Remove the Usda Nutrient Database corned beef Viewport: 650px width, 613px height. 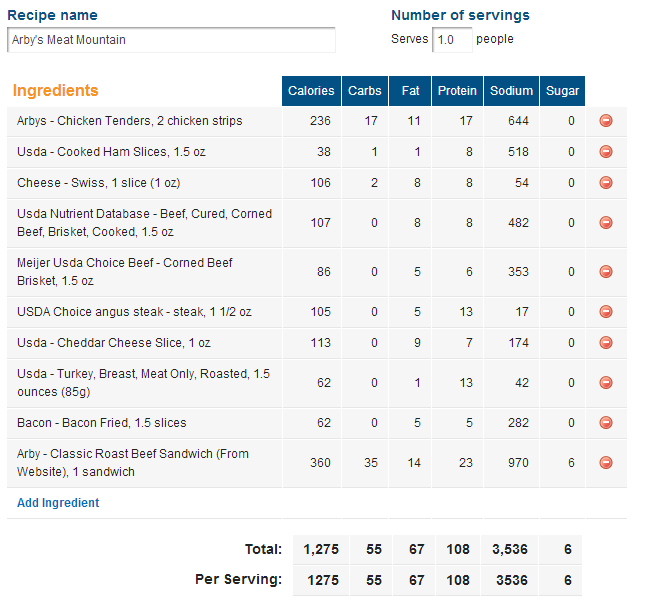(x=606, y=223)
